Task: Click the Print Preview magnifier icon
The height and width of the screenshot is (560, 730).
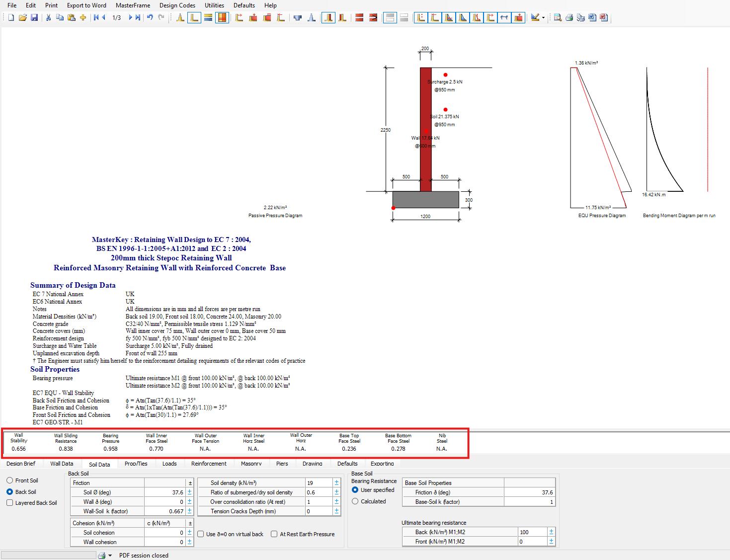Action: coord(558,18)
